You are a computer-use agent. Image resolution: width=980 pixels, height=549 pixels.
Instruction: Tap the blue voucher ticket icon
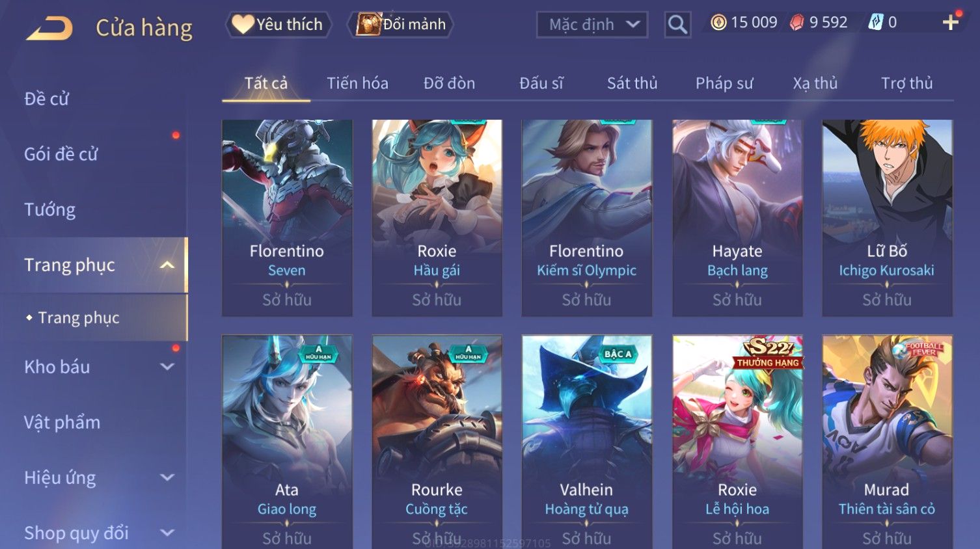(876, 23)
